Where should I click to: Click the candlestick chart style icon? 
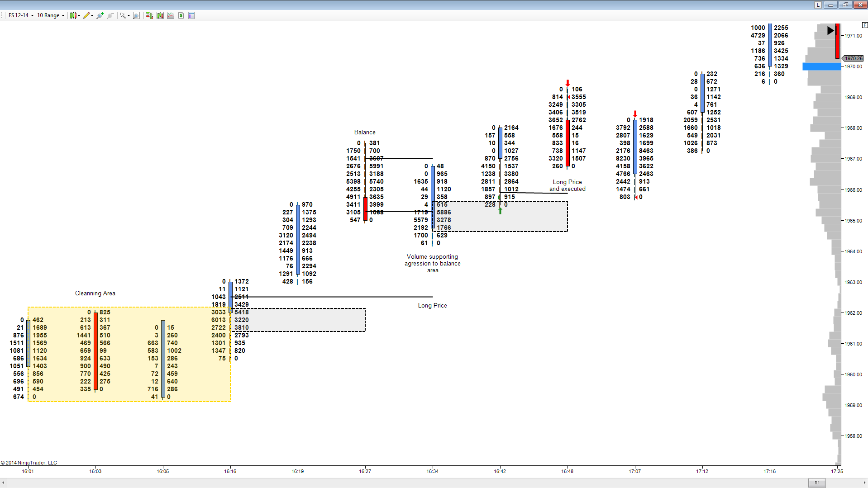pyautogui.click(x=73, y=15)
